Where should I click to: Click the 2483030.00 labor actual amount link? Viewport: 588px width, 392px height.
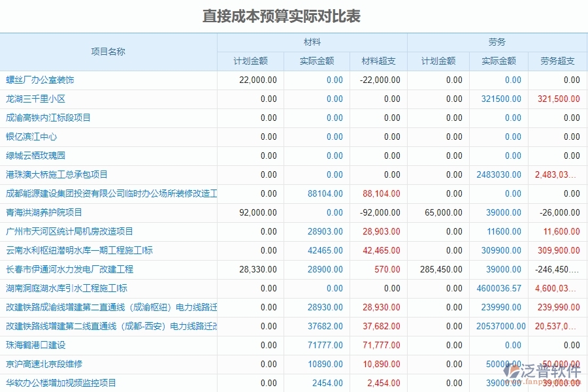500,174
